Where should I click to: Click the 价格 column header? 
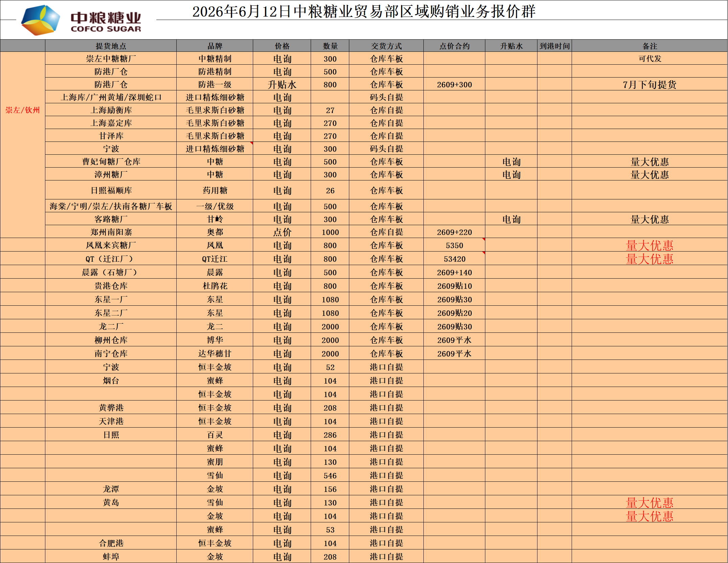282,46
